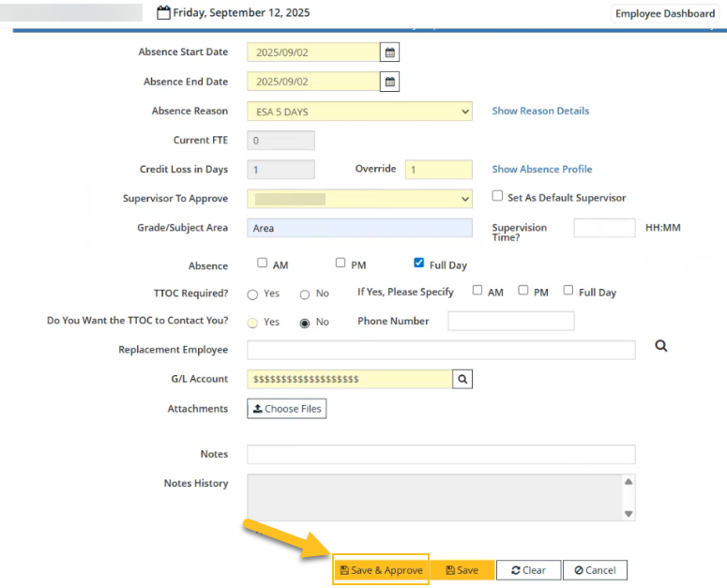Check AM under If Yes, Please Specify

[477, 290]
